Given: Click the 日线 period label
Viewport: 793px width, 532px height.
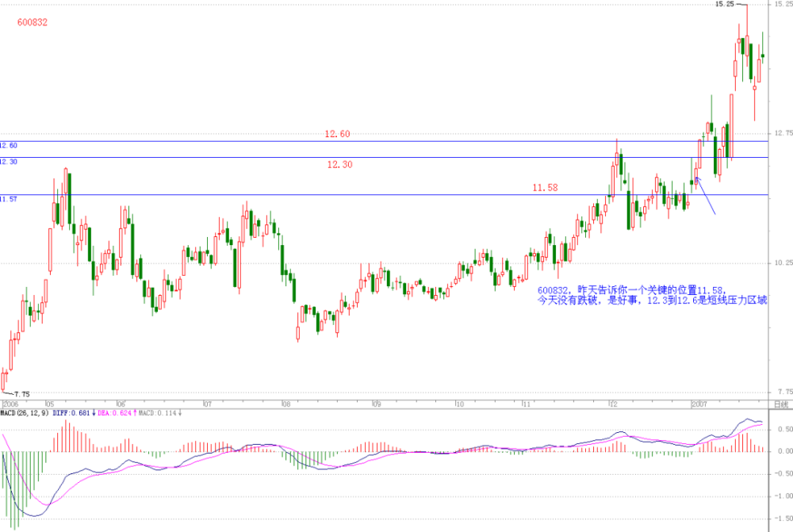Looking at the screenshot, I should point(781,404).
